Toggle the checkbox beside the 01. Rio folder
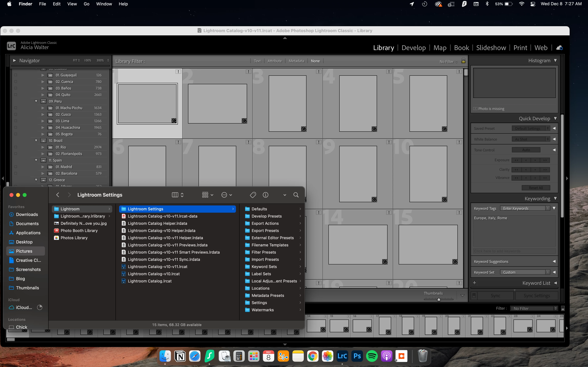Viewport: 588px width, 367px height. pyautogui.click(x=16, y=147)
